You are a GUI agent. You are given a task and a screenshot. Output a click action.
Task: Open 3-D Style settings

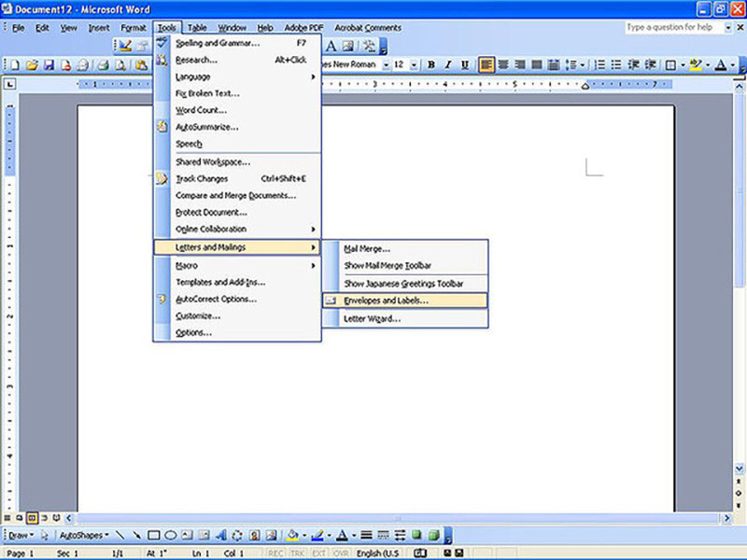[x=434, y=535]
